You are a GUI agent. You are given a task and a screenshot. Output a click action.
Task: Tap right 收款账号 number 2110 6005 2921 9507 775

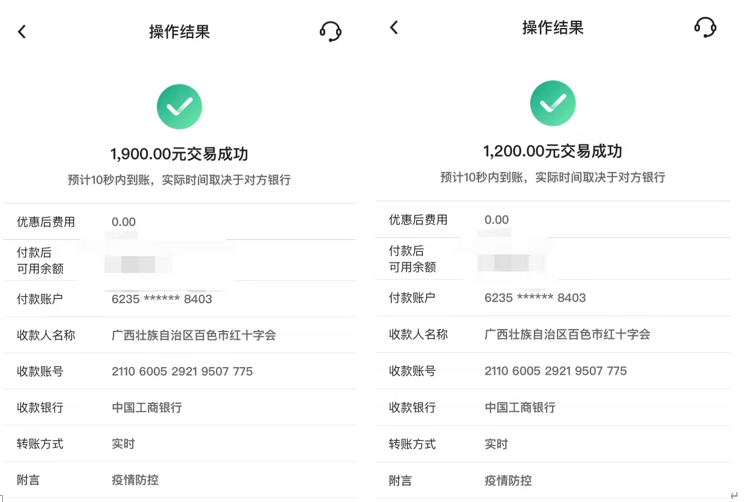pyautogui.click(x=556, y=371)
